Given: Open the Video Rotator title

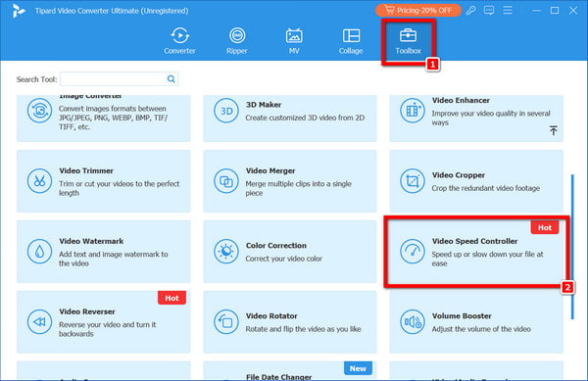Looking at the screenshot, I should (x=271, y=316).
